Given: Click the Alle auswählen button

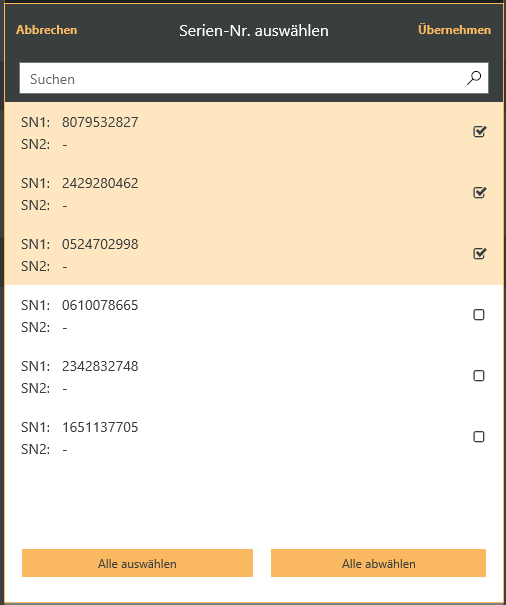Looking at the screenshot, I should [137, 563].
